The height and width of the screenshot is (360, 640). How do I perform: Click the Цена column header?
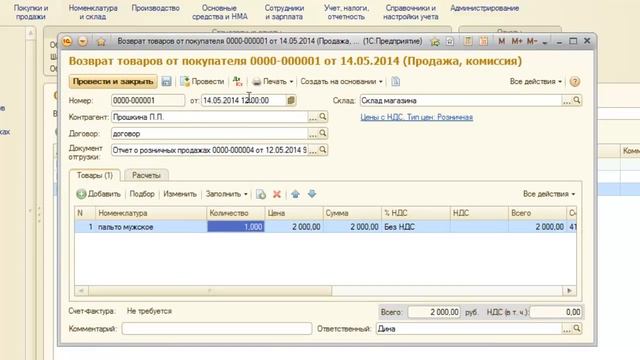tap(294, 213)
